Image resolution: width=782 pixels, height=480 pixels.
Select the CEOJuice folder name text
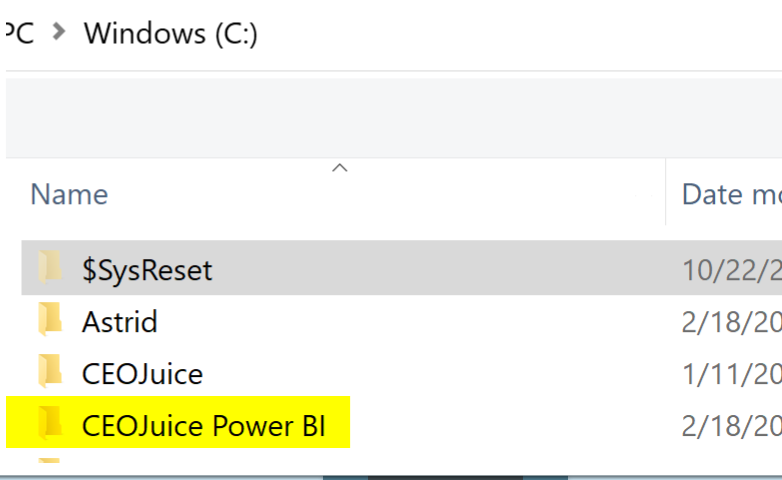142,374
